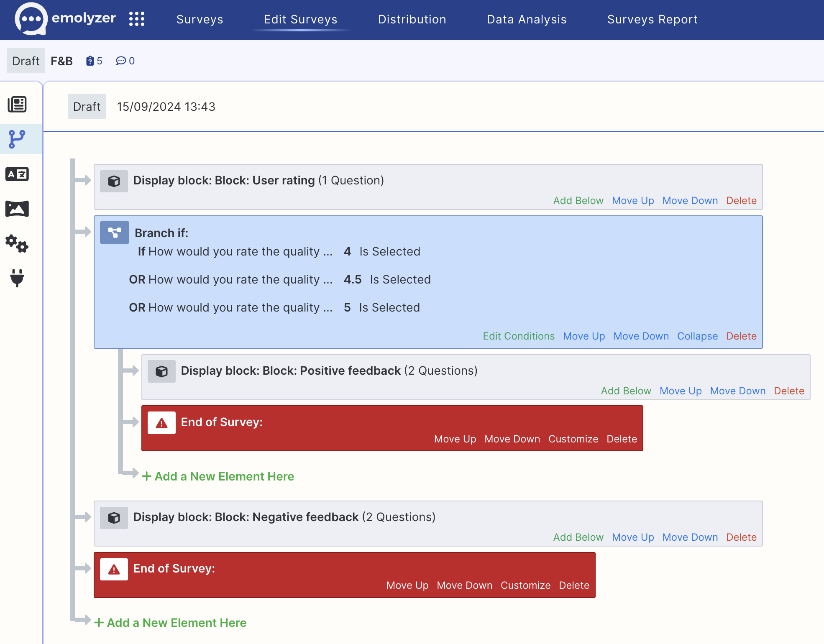824x644 pixels.
Task: Edit Conditions of the Branch if block
Action: [x=519, y=336]
